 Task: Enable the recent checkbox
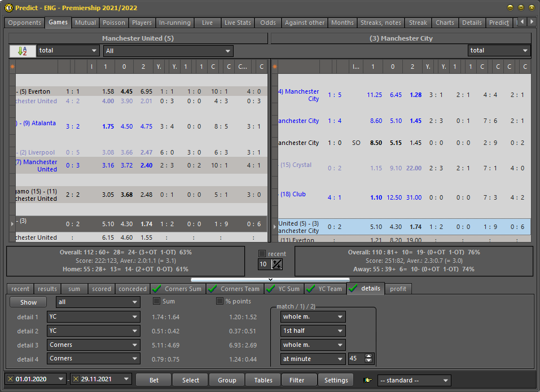click(262, 254)
